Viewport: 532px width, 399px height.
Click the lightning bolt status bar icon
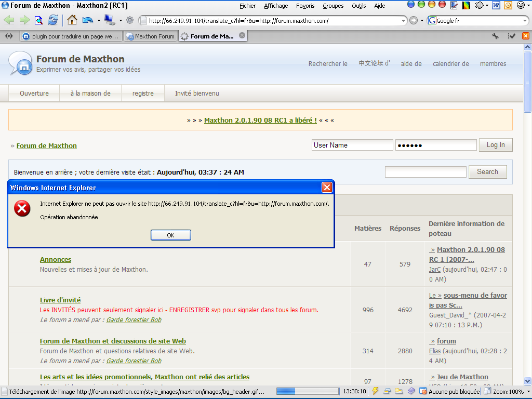click(x=375, y=391)
